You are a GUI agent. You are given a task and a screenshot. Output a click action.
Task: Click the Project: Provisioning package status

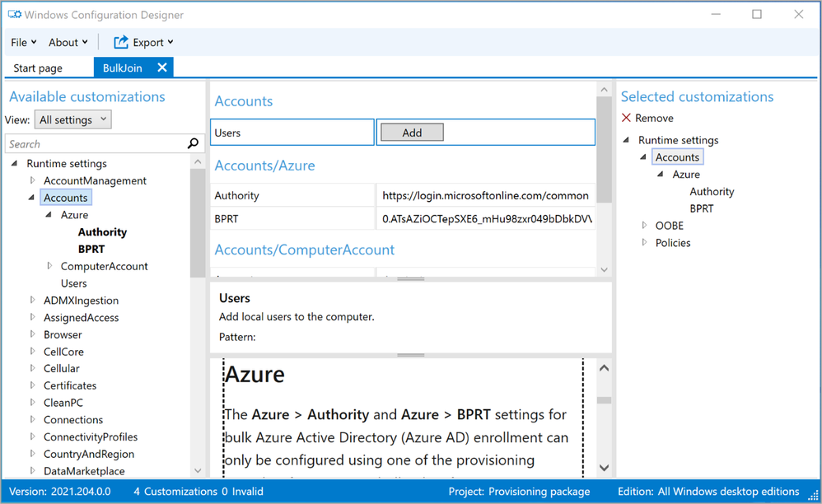click(519, 492)
